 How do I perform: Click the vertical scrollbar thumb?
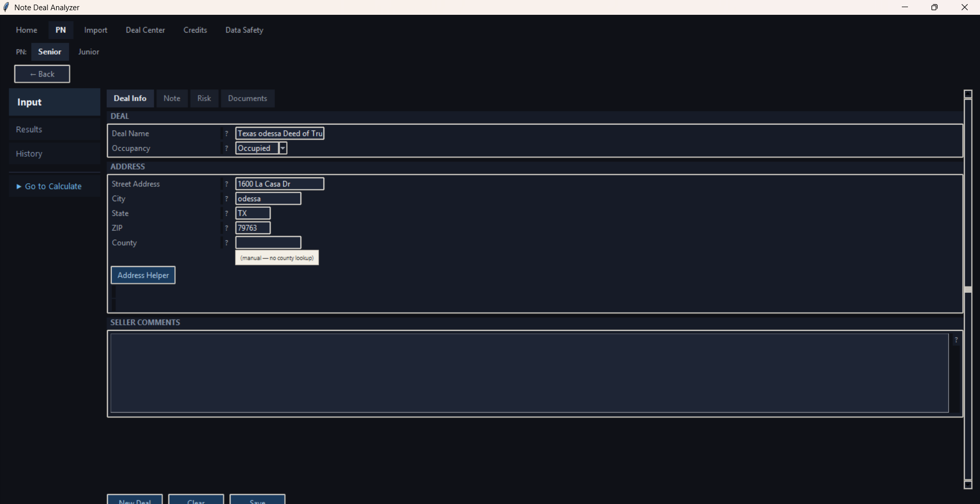click(968, 290)
